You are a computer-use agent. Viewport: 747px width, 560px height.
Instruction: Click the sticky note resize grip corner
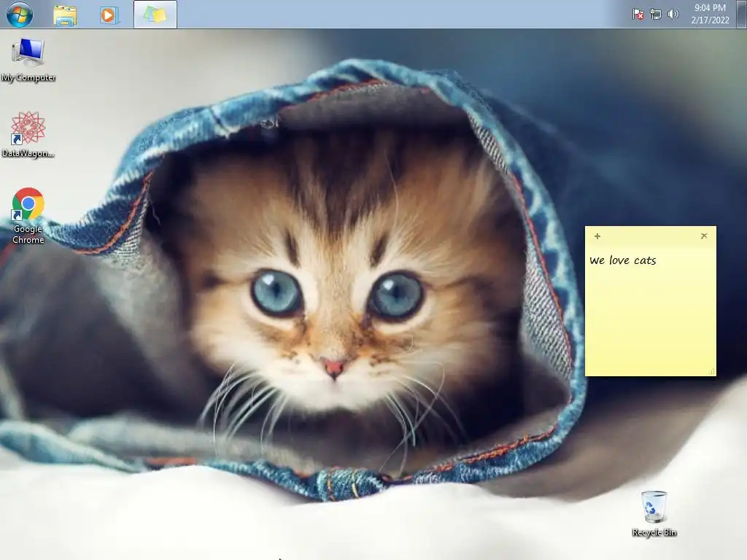pos(712,372)
